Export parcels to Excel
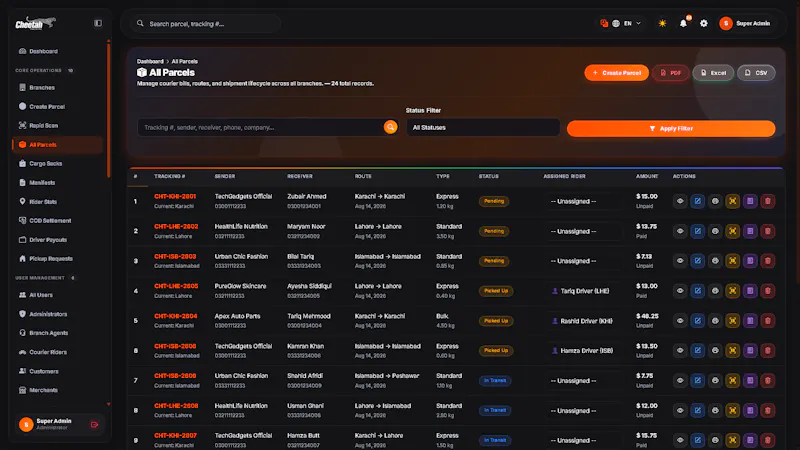 click(x=713, y=72)
